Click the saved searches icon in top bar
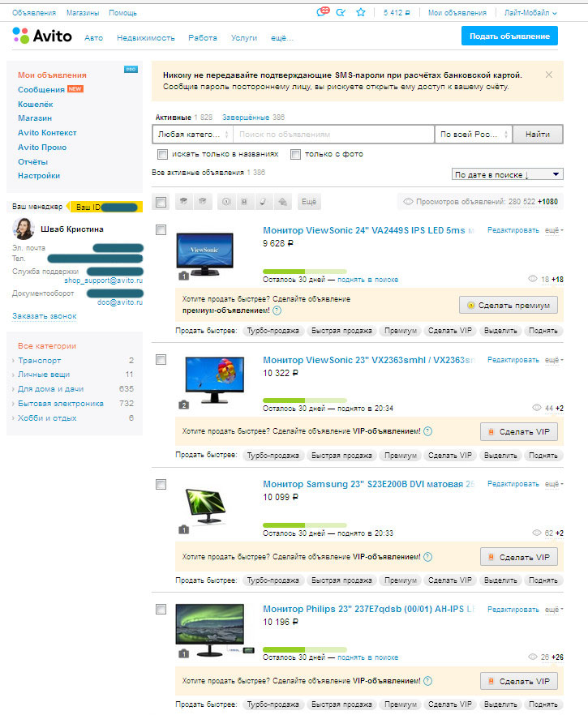 click(x=341, y=13)
